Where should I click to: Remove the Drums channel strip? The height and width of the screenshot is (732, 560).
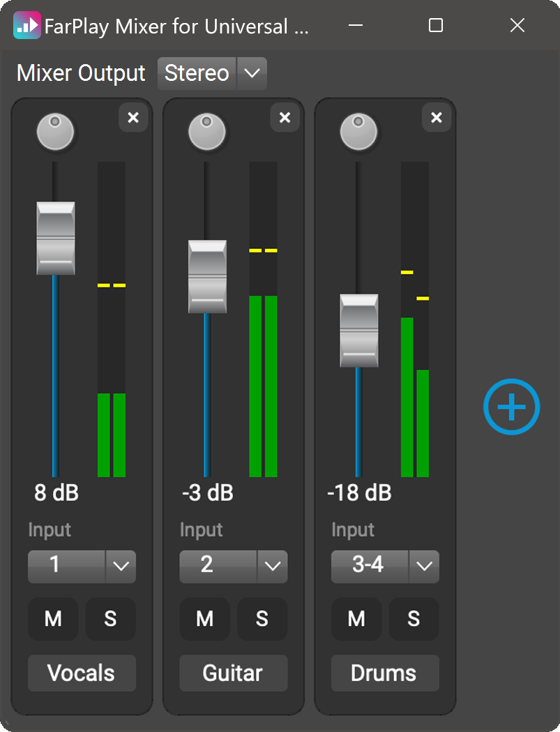437,118
